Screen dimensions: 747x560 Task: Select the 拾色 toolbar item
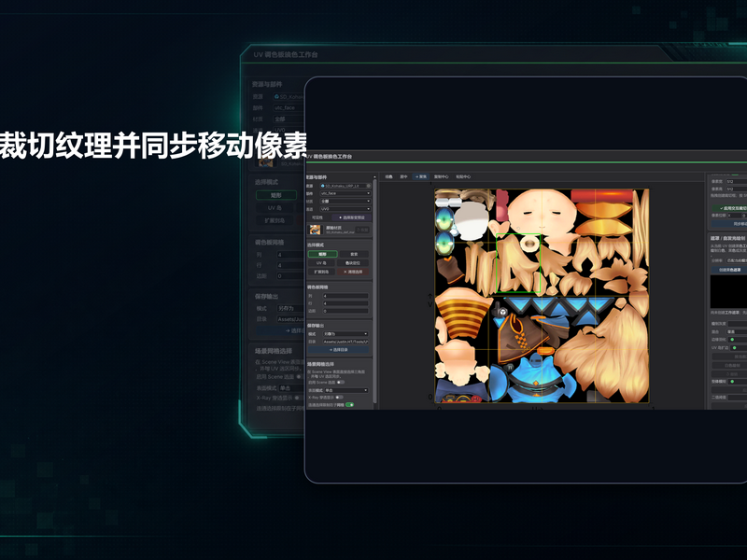(388, 176)
